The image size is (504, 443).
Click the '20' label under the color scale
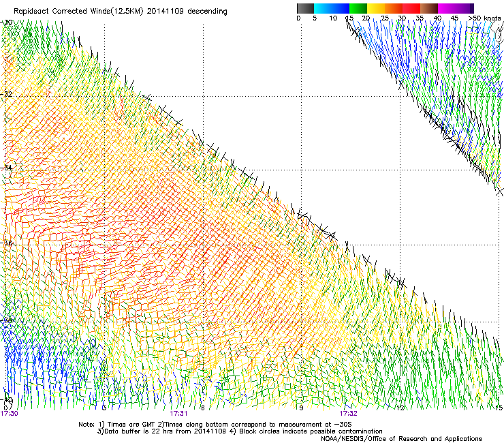coord(366,18)
